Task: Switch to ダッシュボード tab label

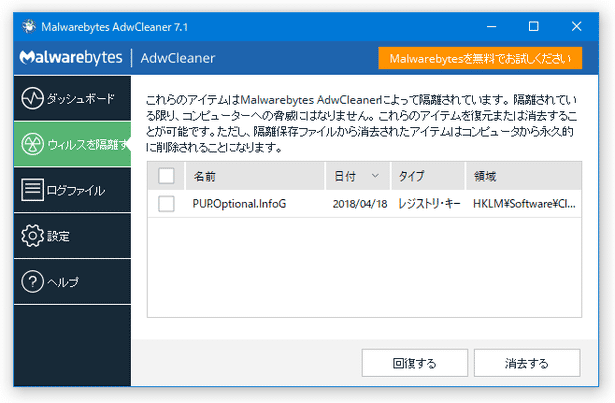Action: 81,98
